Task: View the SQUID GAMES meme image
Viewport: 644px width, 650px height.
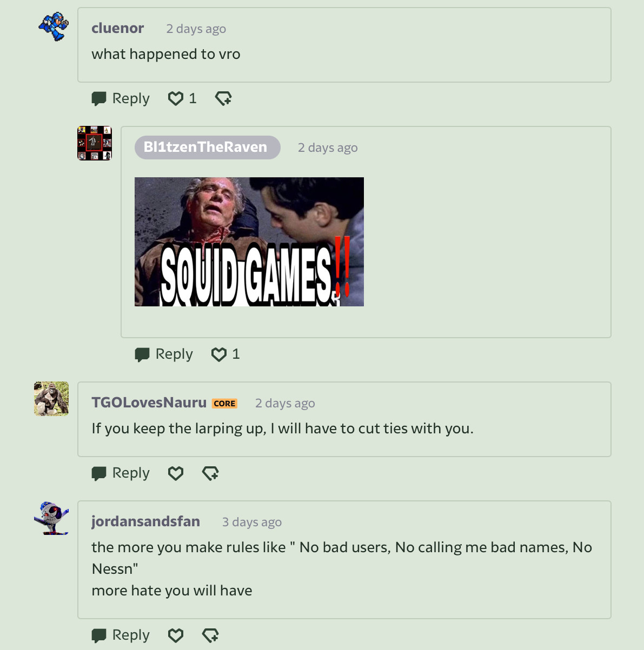Action: click(x=249, y=242)
